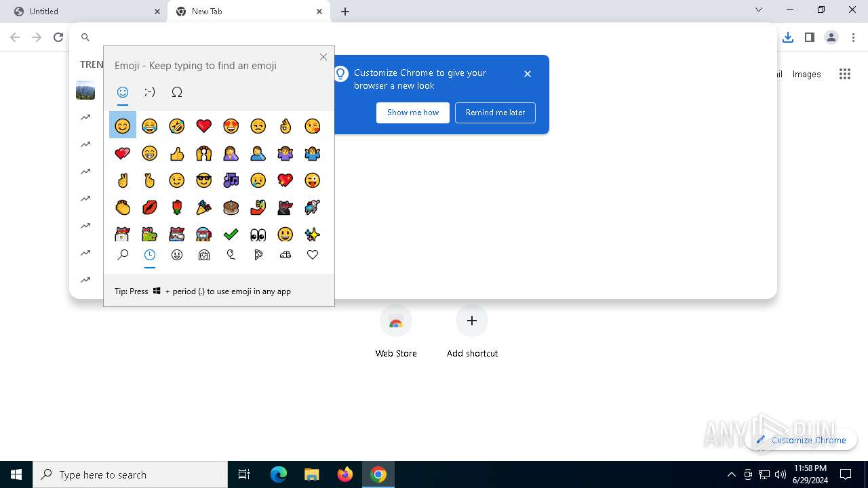Screen dimensions: 868x488
Task: Open the emoji search magnifier category
Action: 123,255
